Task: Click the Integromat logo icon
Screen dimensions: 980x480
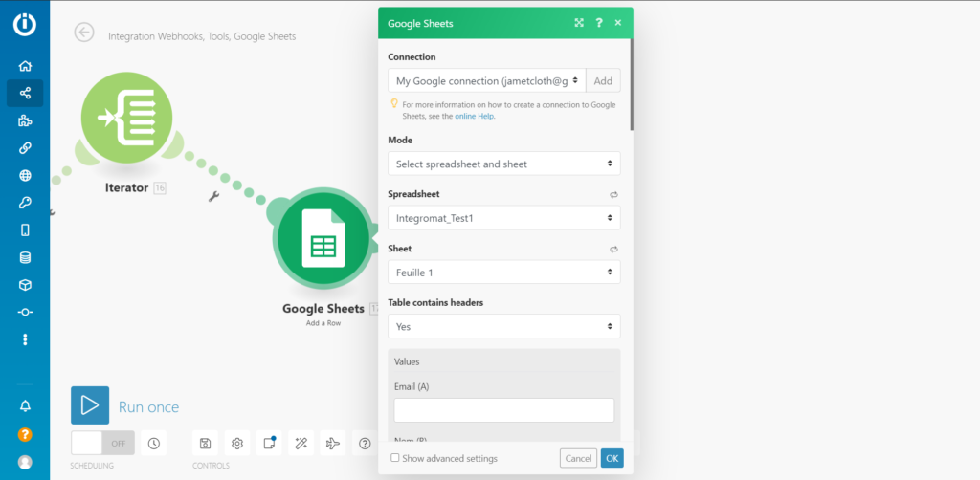Action: 25,24
